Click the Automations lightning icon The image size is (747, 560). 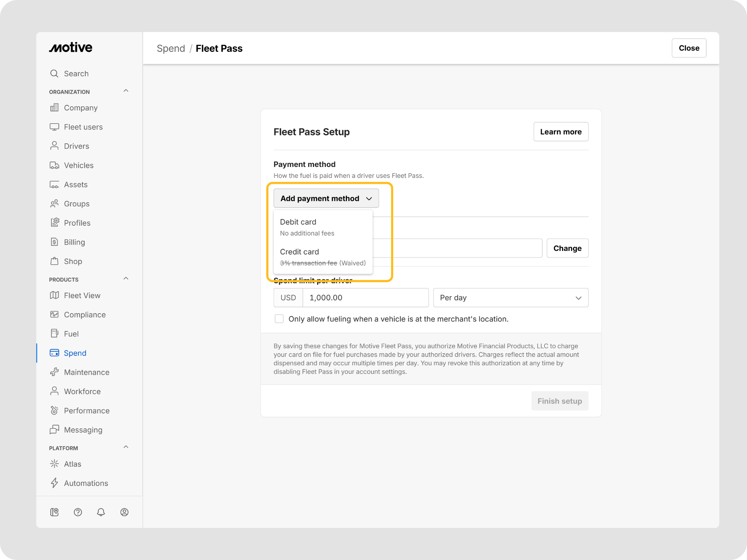point(54,483)
